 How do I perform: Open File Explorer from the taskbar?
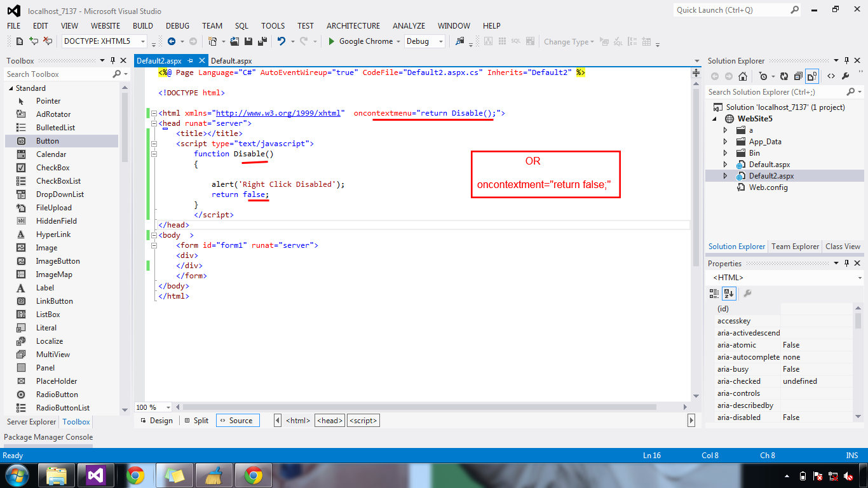(x=57, y=475)
